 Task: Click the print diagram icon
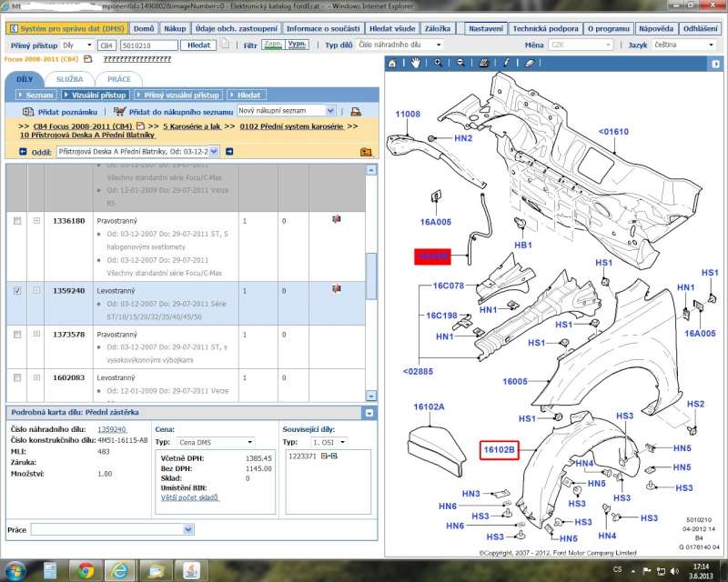coord(483,63)
